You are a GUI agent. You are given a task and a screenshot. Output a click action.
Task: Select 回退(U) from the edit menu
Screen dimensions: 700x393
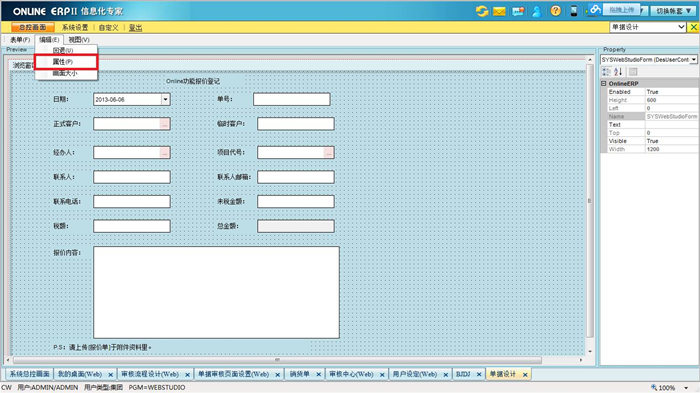(x=66, y=50)
